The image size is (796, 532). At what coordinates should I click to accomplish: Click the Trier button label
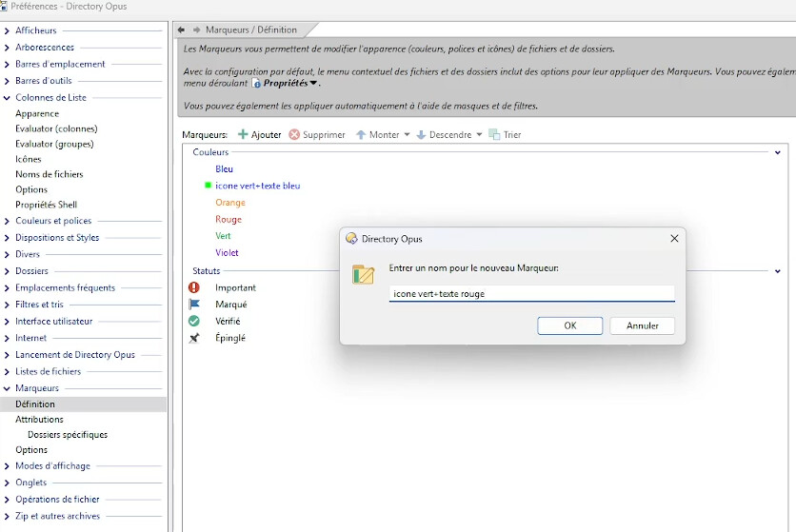(512, 134)
